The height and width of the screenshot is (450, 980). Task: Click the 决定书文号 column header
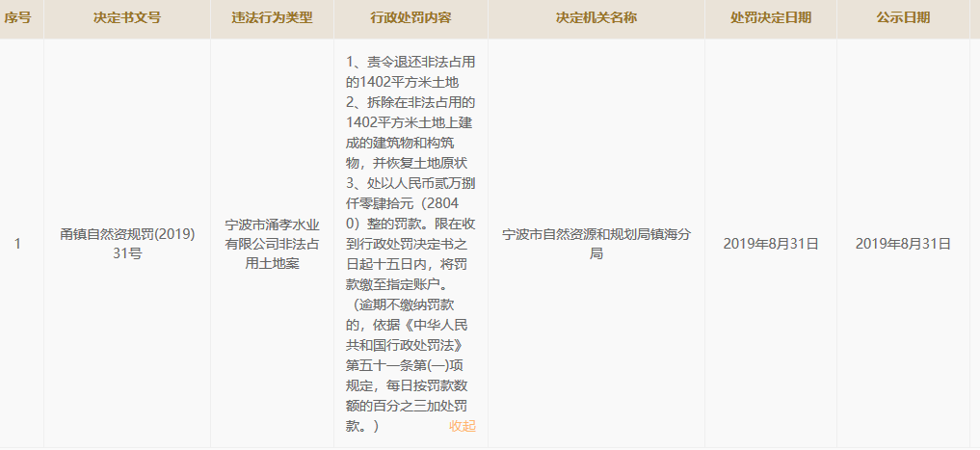(127, 18)
